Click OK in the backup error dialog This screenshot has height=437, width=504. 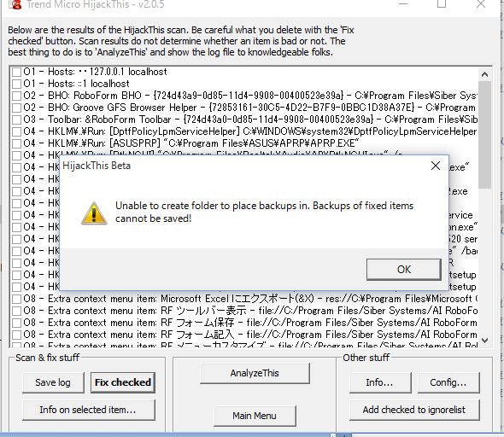404,270
